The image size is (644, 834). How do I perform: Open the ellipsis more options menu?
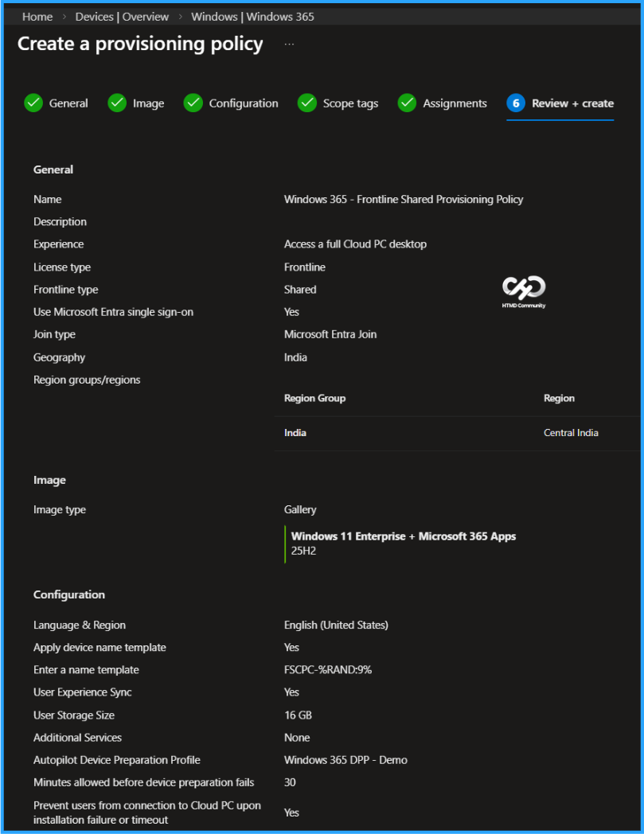(x=289, y=44)
